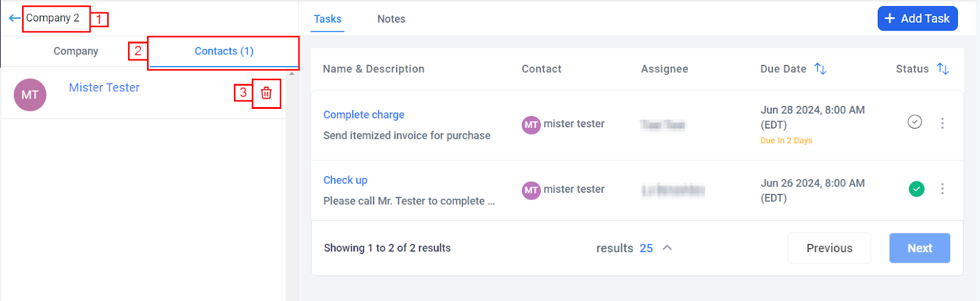Image resolution: width=980 pixels, height=301 pixels.
Task: Open more options for Complete charge task
Action: click(942, 123)
